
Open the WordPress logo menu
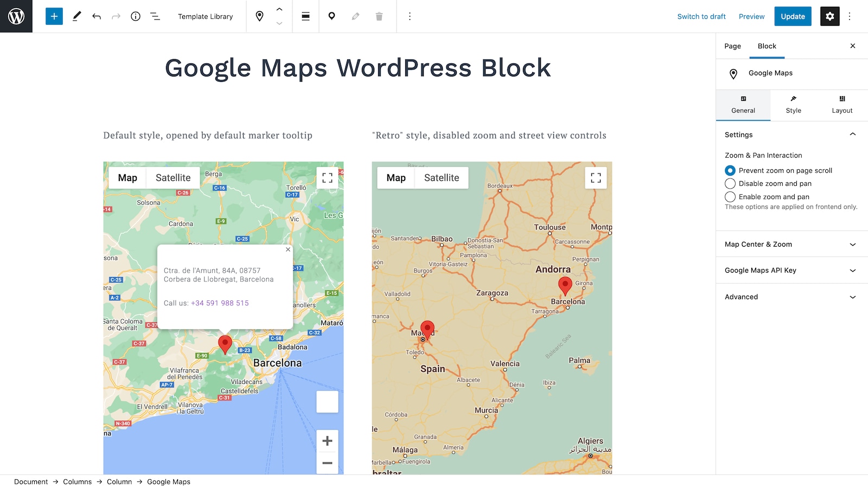tap(16, 16)
